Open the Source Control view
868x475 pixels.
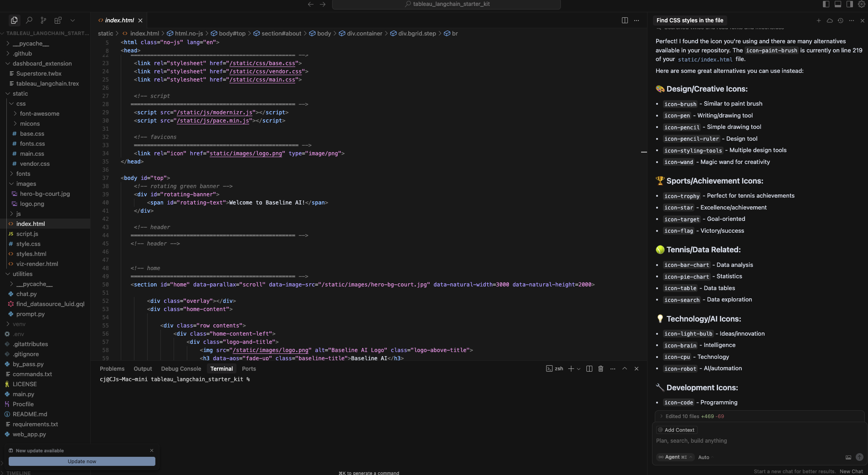[43, 20]
